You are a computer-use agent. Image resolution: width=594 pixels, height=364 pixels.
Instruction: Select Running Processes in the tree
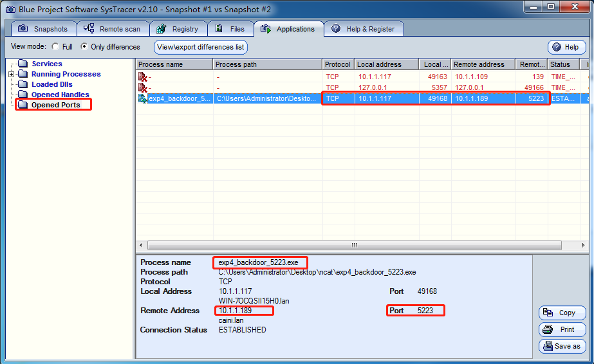click(x=66, y=74)
